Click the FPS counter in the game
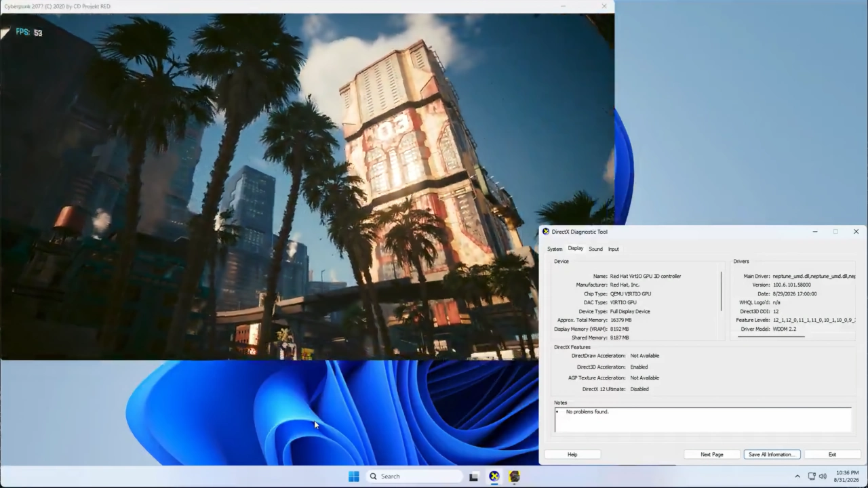Image resolution: width=868 pixels, height=488 pixels. point(29,33)
